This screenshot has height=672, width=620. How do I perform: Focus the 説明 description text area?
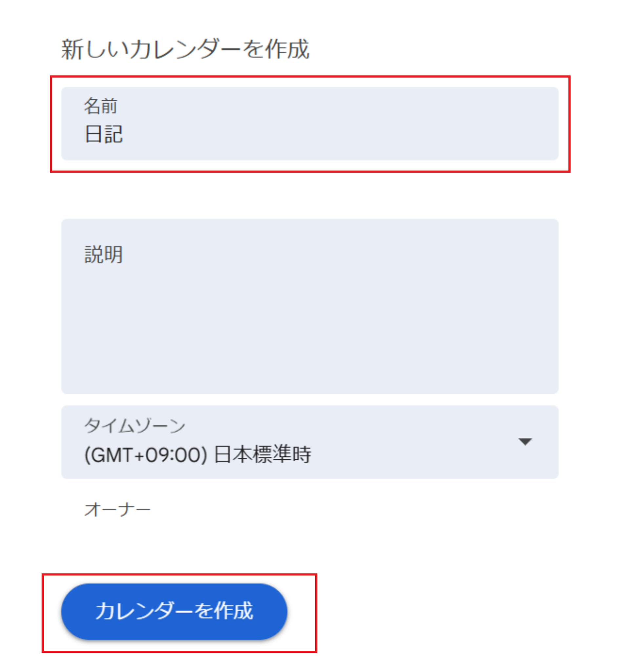pos(309,306)
